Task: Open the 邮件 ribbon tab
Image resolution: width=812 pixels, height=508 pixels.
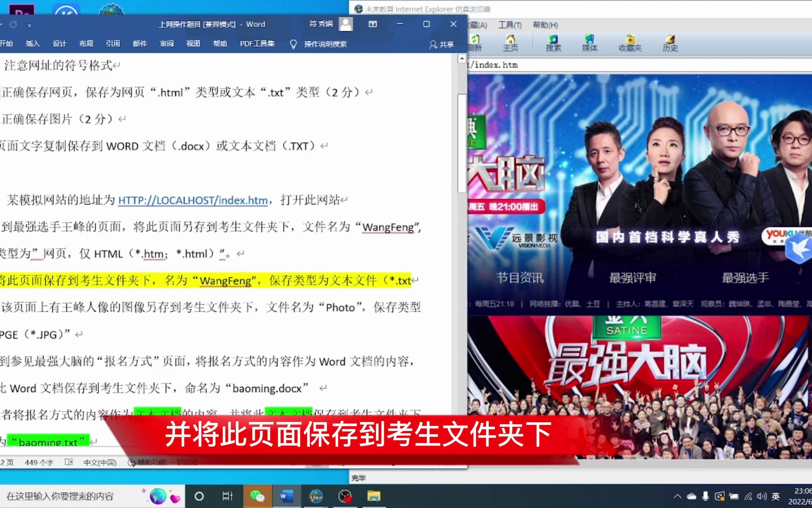Action: point(140,43)
